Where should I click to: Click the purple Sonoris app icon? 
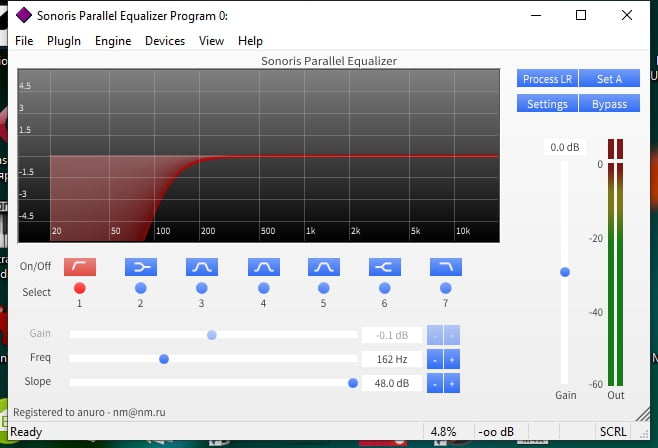pos(24,16)
